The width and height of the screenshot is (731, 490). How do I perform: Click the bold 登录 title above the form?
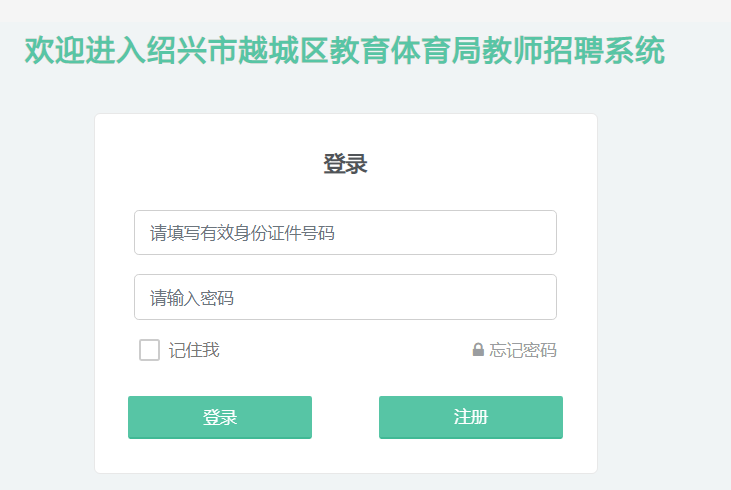[x=345, y=165]
